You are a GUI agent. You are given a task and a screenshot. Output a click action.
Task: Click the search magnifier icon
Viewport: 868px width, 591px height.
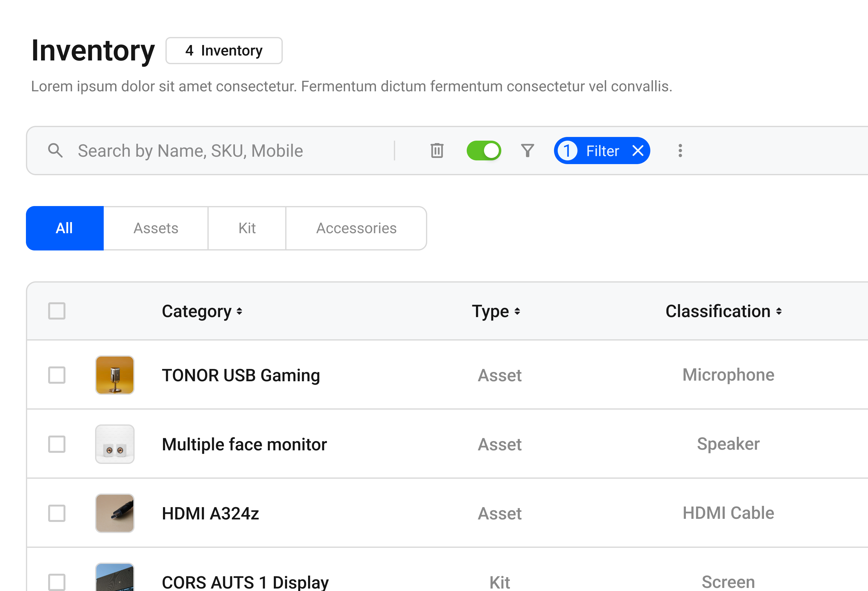55,151
